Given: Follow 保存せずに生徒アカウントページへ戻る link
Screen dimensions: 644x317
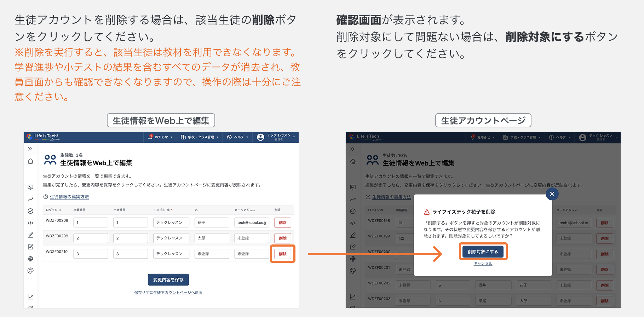Looking at the screenshot, I should tap(168, 293).
